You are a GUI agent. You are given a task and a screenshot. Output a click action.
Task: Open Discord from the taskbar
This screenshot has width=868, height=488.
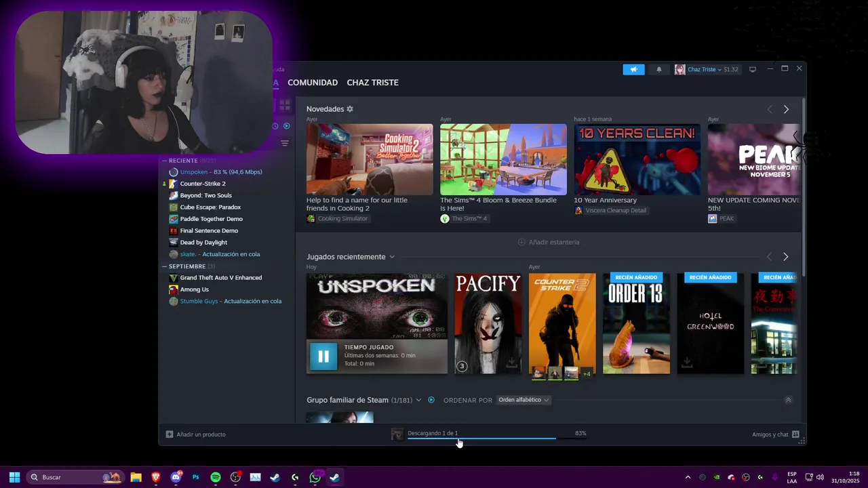(x=176, y=477)
